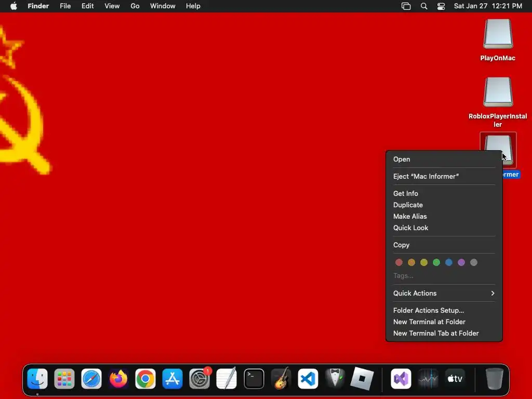Open Visual Studio Code from the Dock
The image size is (532, 399).
pyautogui.click(x=308, y=379)
